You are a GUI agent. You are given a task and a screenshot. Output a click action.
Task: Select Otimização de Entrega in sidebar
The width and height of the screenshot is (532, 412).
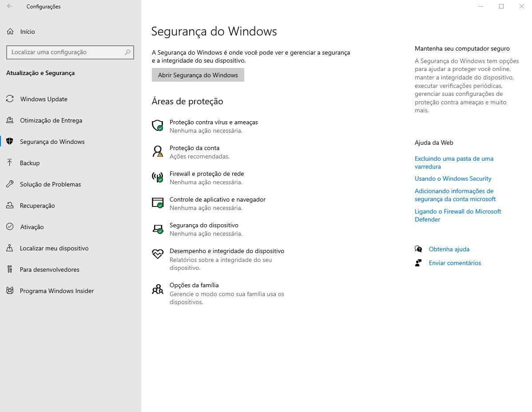(51, 120)
